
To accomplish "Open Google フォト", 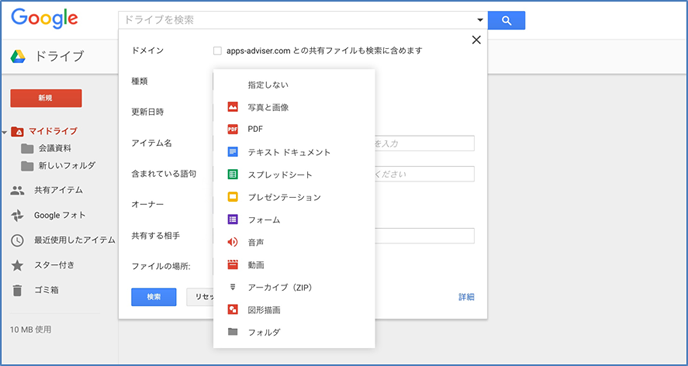I will (60, 215).
